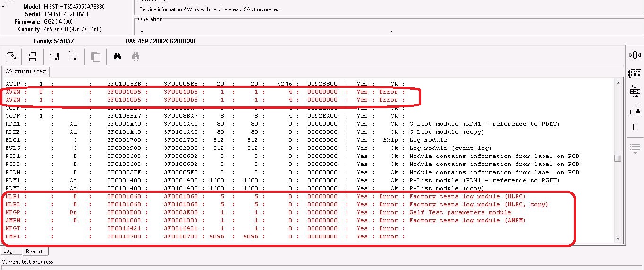Click the HLR1 row label
Image resolution: width=644 pixels, height=270 pixels.
pos(13,196)
